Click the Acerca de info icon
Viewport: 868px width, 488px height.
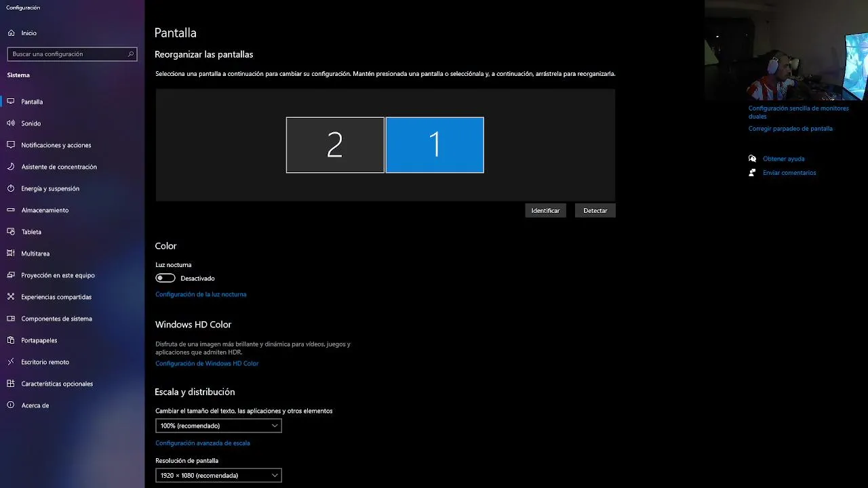pos(11,405)
